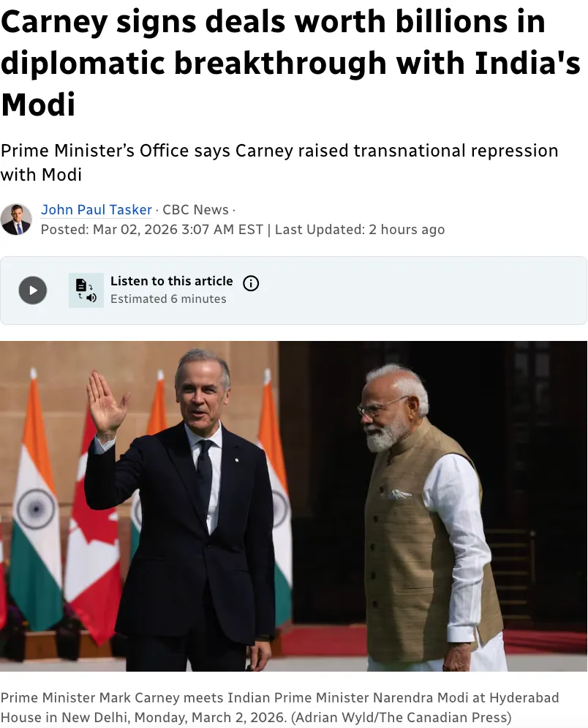Click the article subheadline about transnational repression

pyautogui.click(x=279, y=162)
